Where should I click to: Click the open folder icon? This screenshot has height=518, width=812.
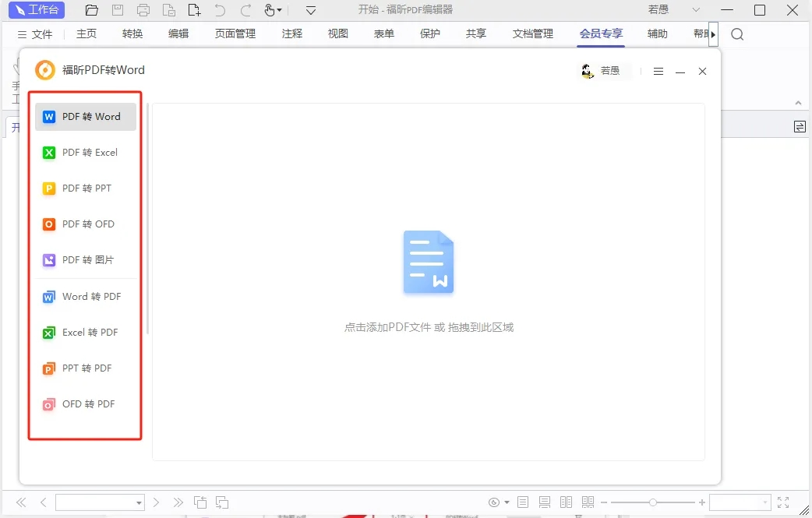92,10
